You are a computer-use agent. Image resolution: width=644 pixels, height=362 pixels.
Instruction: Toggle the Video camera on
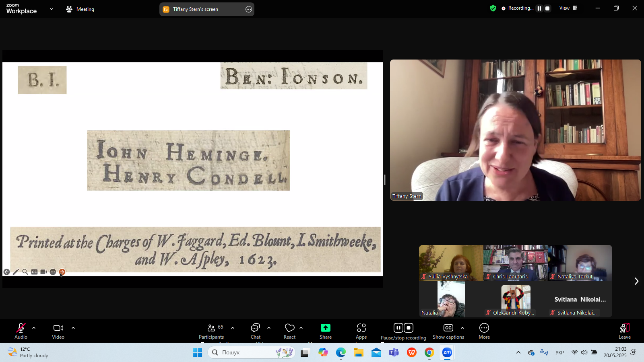pyautogui.click(x=58, y=331)
